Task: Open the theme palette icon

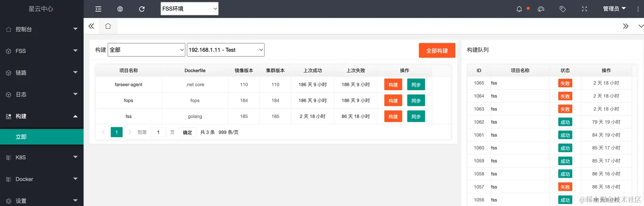Action: click(x=541, y=9)
